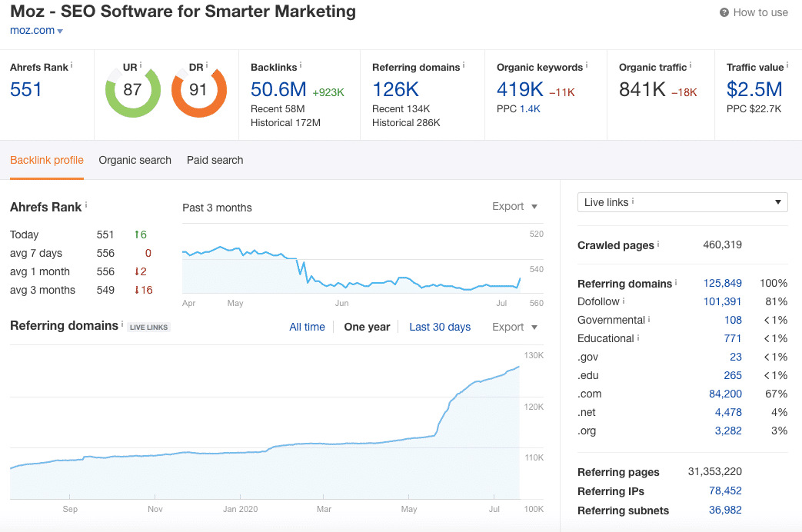Open Export menu for Referring domains chart
The image size is (802, 532).
[514, 327]
